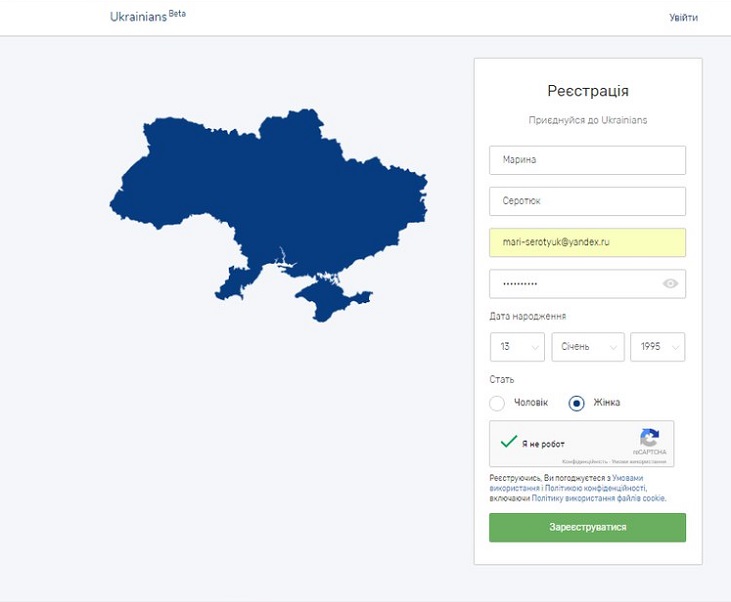Screen dimensions: 731x602
Task: Click the Ukrainians Beta logo
Action: pos(148,16)
